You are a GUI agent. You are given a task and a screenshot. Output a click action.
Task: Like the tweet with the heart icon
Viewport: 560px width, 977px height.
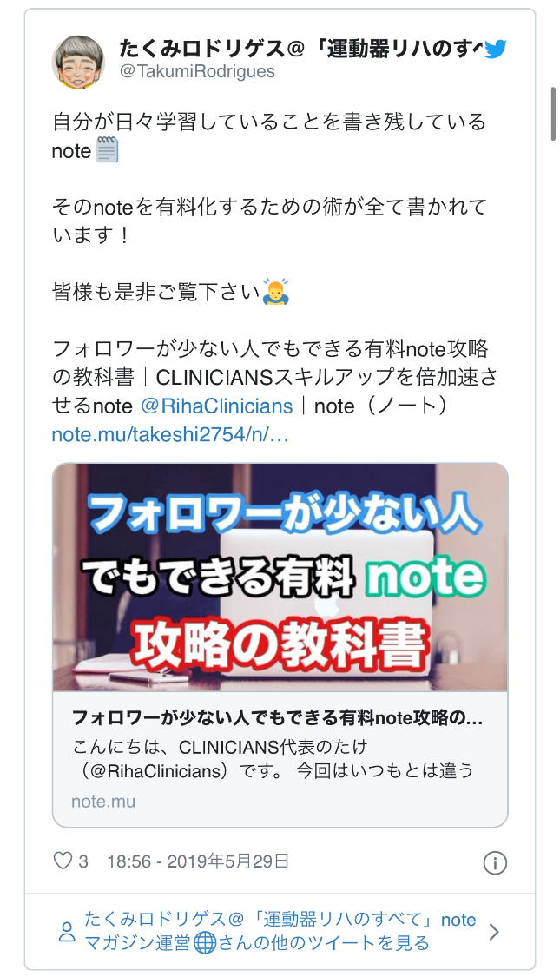[63, 861]
